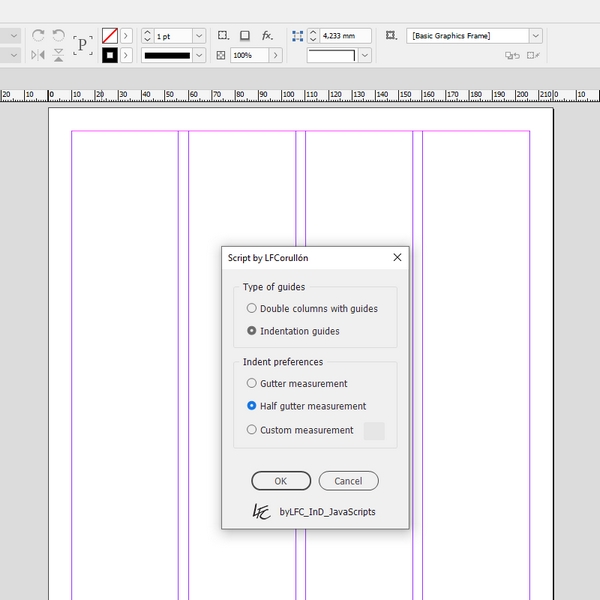Image resolution: width=600 pixels, height=600 pixels.
Task: Click the dialog title Script by LFCorullón
Action: click(x=268, y=258)
